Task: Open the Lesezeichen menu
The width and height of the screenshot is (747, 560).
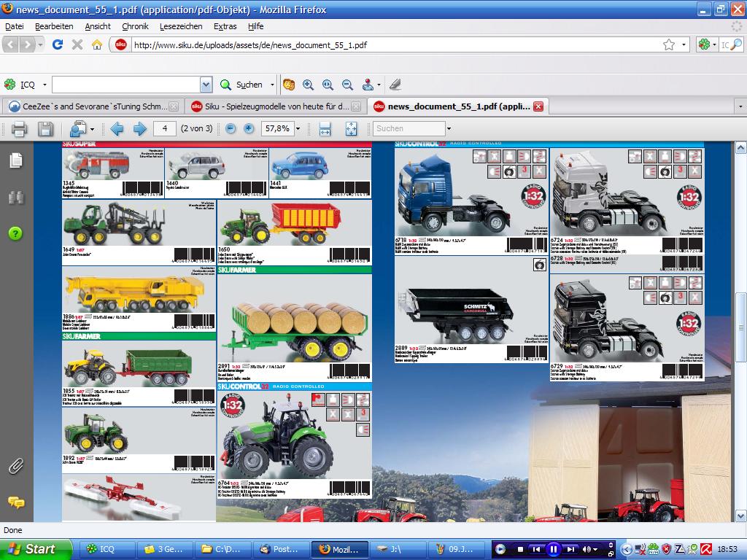Action: pyautogui.click(x=181, y=26)
